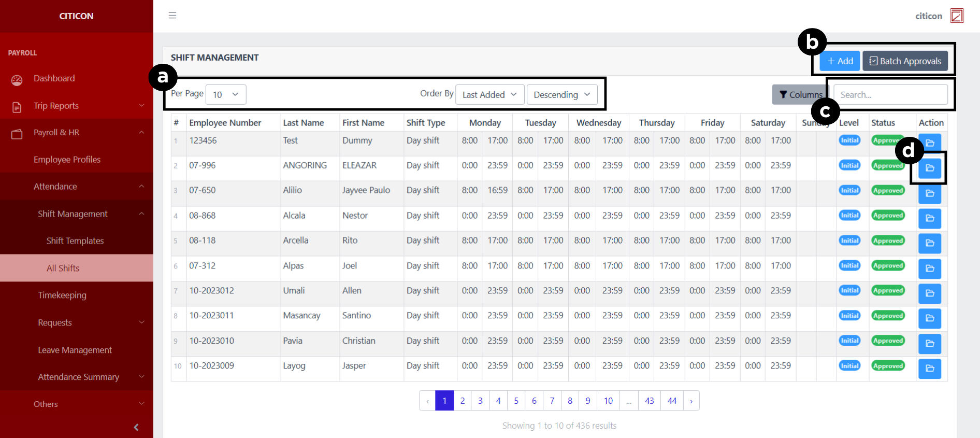Open Shift Templates in sidebar

(x=75, y=241)
